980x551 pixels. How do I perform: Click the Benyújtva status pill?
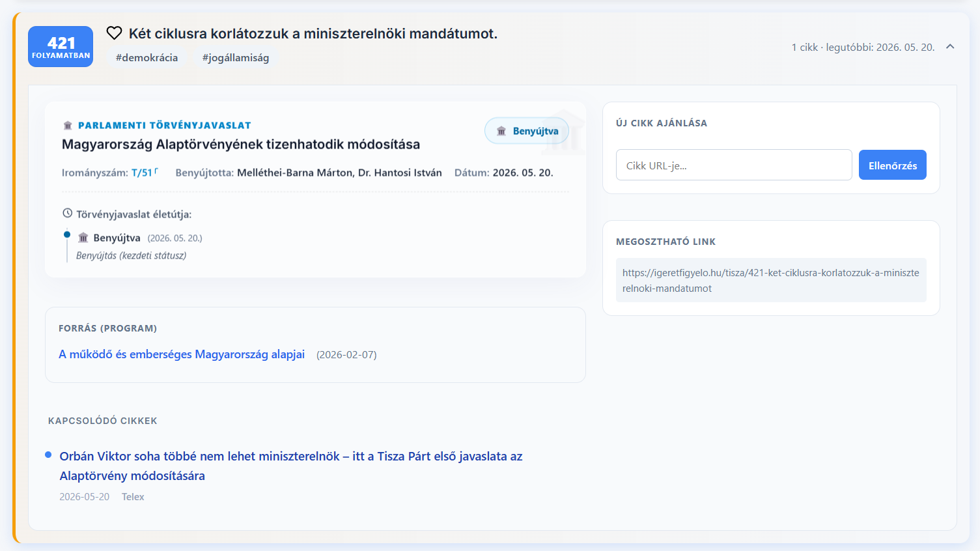tap(527, 131)
